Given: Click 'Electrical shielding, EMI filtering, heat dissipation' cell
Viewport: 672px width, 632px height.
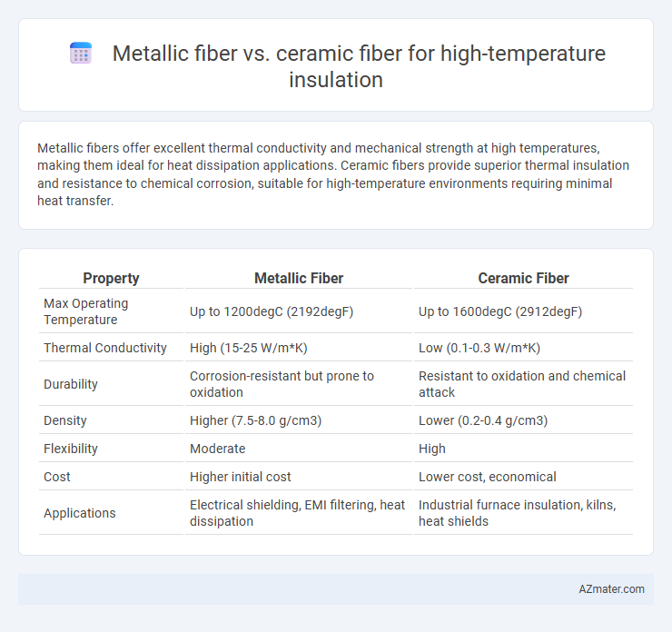Looking at the screenshot, I should pos(299,513).
